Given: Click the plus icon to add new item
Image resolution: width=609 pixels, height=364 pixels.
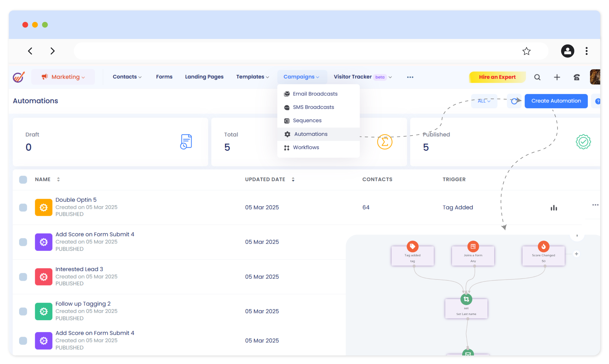Looking at the screenshot, I should tap(557, 77).
